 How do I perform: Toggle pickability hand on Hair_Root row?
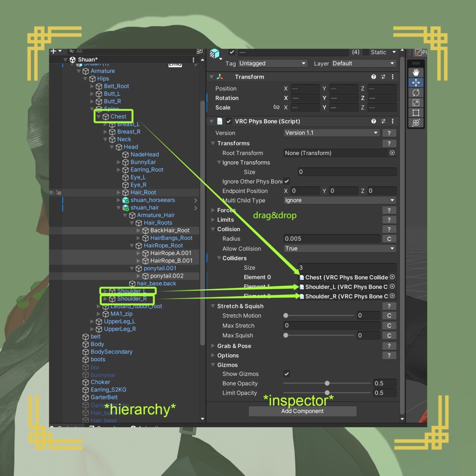coord(59,192)
